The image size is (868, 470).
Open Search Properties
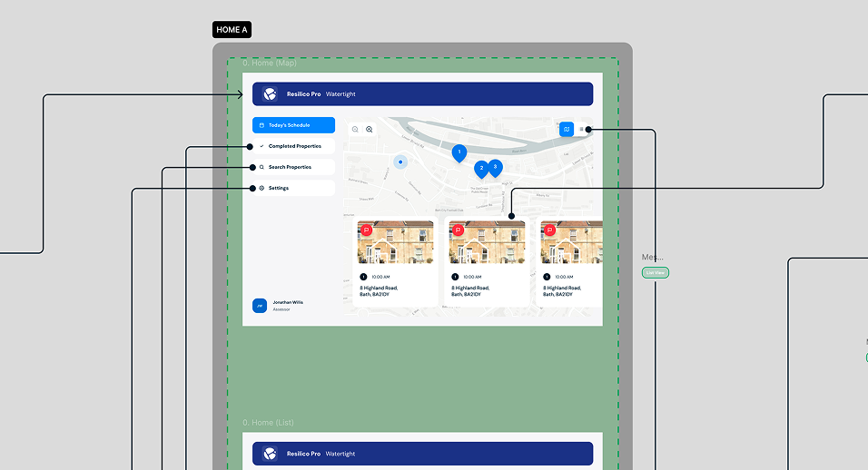[x=293, y=167]
